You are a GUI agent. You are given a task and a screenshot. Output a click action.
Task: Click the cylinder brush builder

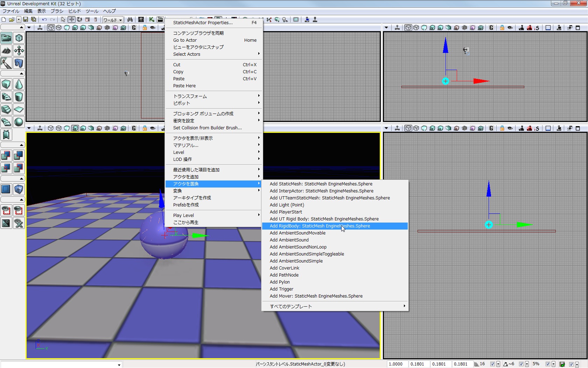[x=19, y=97]
